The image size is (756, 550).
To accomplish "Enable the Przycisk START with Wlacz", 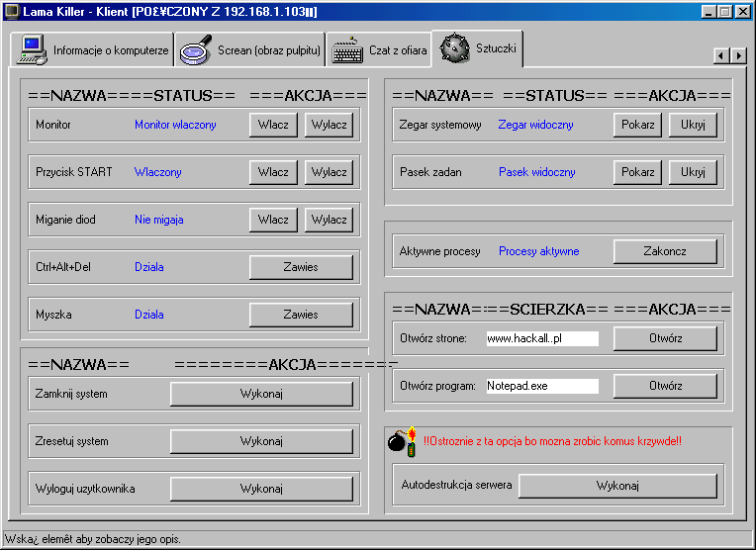I will pos(273,172).
